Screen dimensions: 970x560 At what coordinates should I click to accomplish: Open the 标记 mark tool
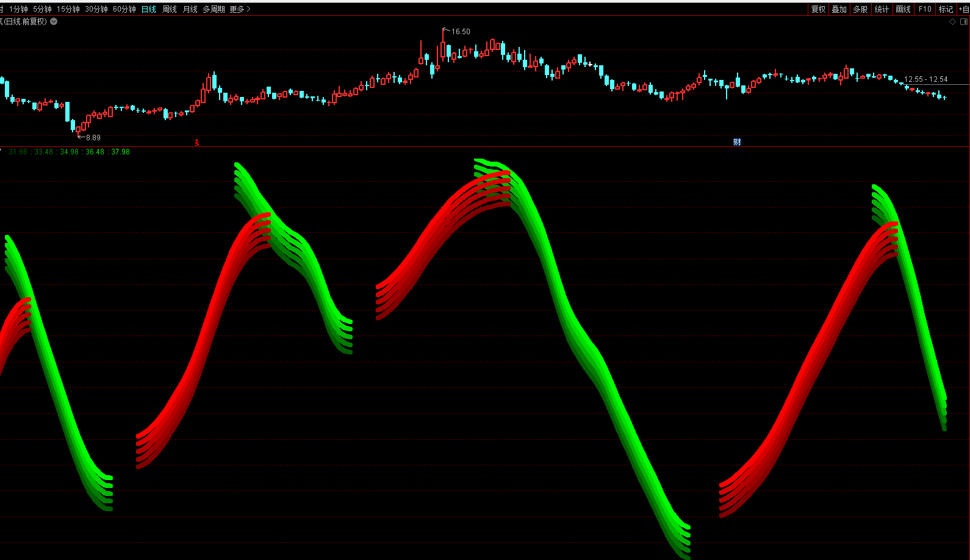click(x=946, y=9)
